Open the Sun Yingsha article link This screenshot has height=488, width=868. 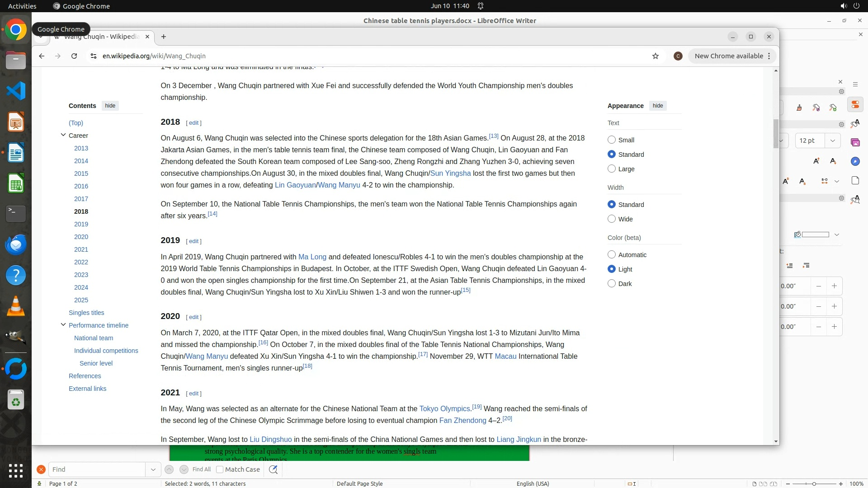pyautogui.click(x=450, y=174)
